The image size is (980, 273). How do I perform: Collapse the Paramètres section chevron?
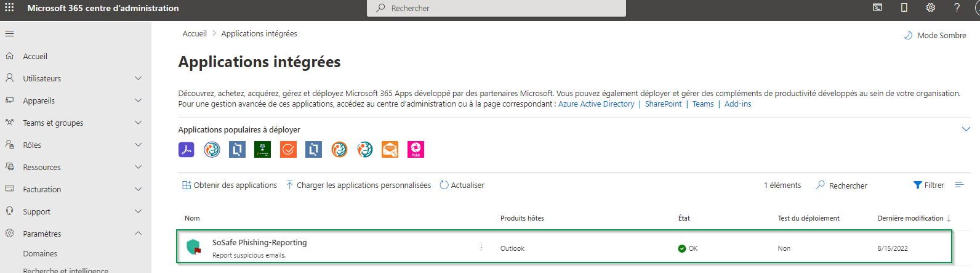coord(138,234)
